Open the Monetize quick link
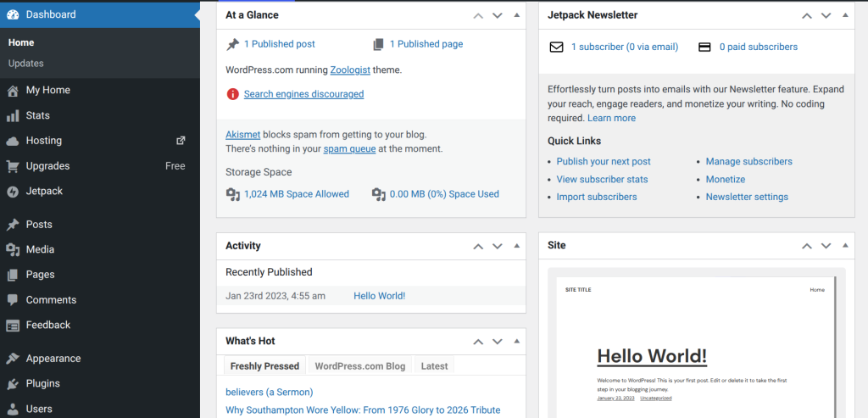 point(726,180)
